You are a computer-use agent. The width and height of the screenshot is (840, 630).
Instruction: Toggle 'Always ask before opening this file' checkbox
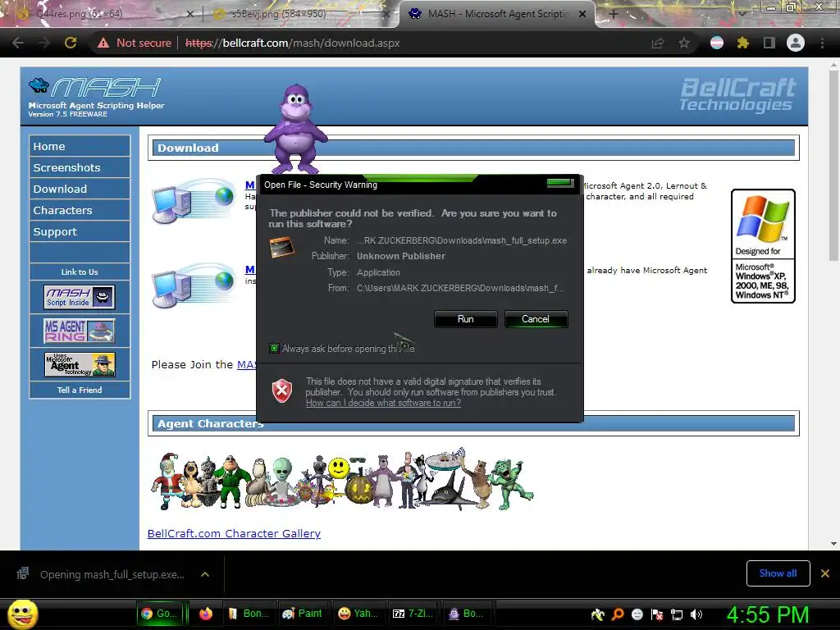tap(274, 349)
